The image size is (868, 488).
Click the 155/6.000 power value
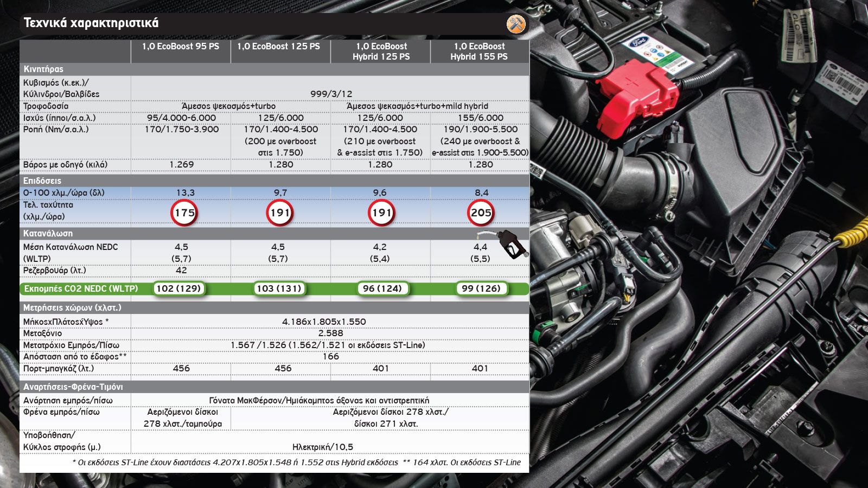point(481,118)
